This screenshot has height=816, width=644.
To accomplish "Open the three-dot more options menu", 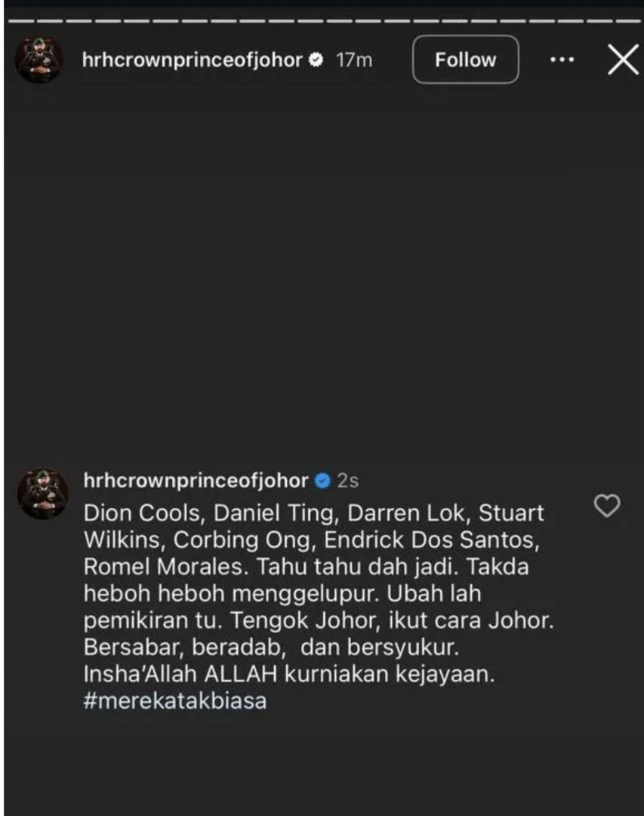I will tap(562, 60).
